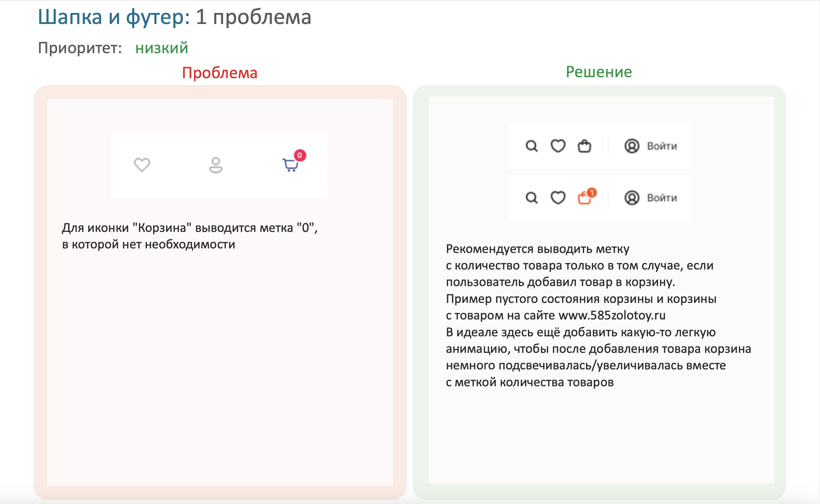Click the account icon in the empty-bag header example
820x504 pixels.
pos(631,146)
